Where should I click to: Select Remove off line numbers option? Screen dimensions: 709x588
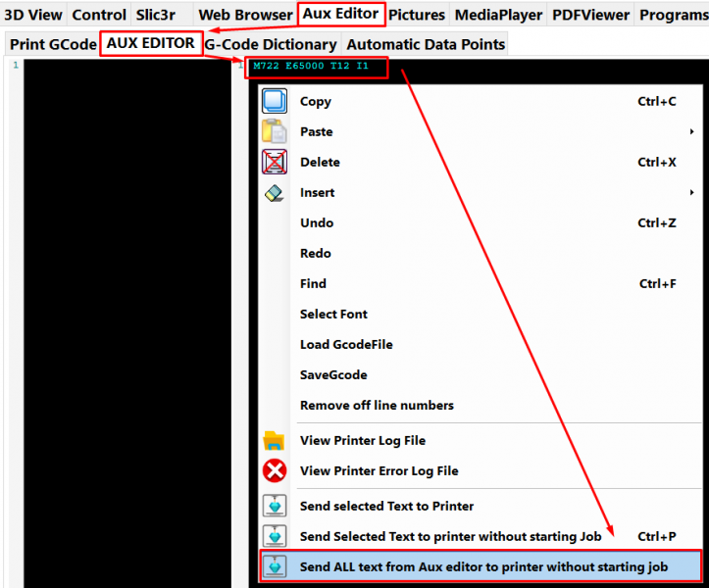[x=377, y=405]
